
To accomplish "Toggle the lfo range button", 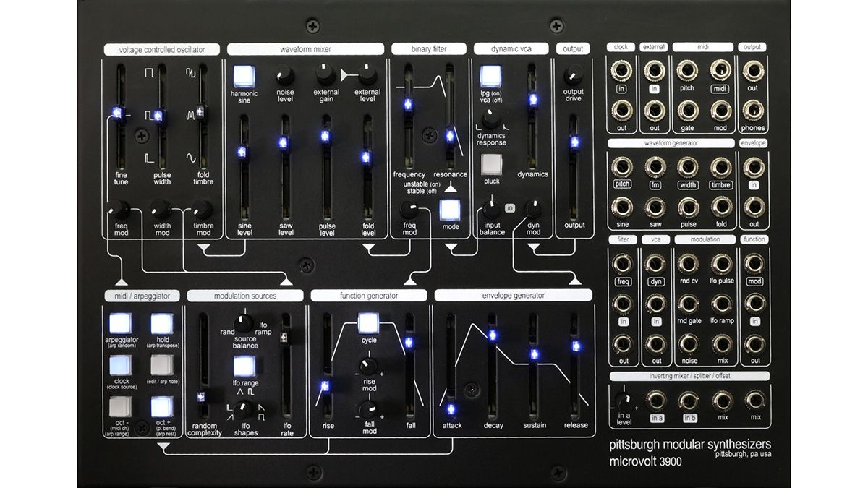I will 244,366.
